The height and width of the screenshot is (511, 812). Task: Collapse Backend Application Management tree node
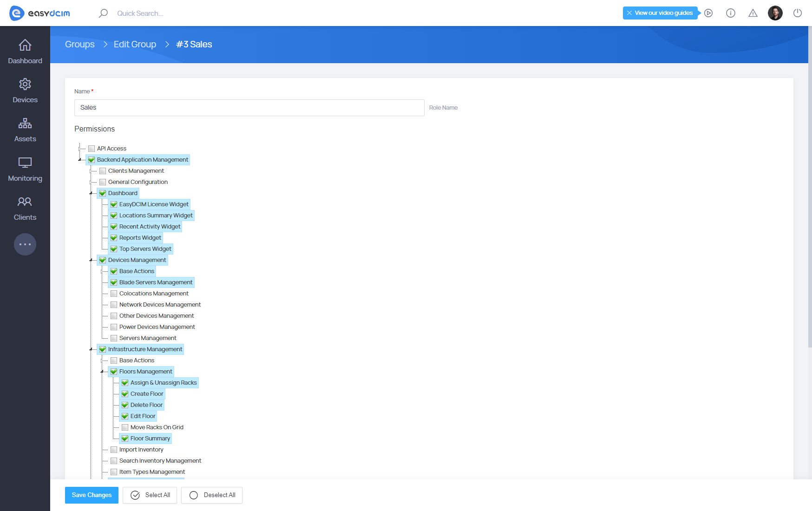point(80,160)
